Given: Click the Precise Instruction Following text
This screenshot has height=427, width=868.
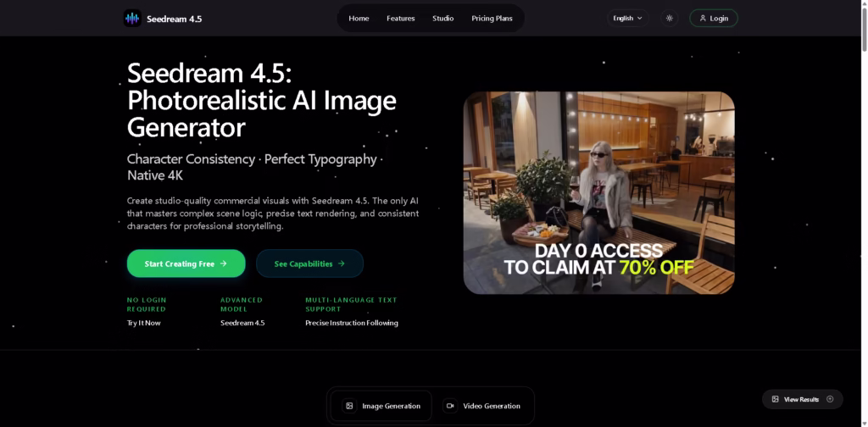Looking at the screenshot, I should (351, 323).
